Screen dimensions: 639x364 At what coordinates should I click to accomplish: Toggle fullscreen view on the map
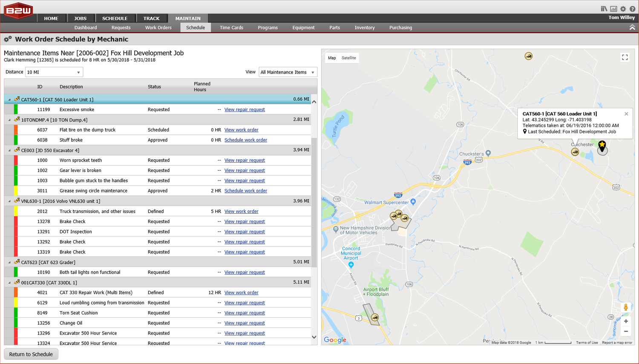click(625, 57)
